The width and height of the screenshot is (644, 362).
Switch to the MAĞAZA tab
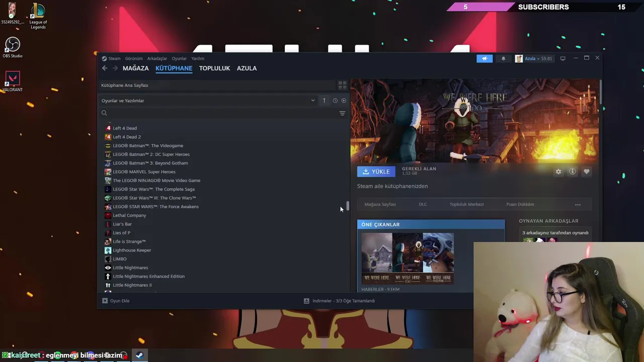point(136,68)
